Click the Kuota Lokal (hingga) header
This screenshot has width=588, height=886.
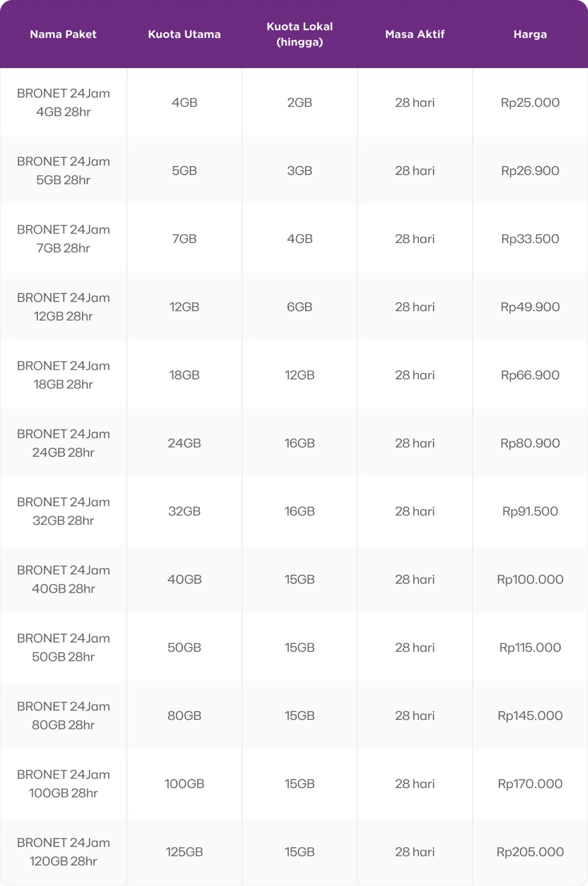coord(299,34)
